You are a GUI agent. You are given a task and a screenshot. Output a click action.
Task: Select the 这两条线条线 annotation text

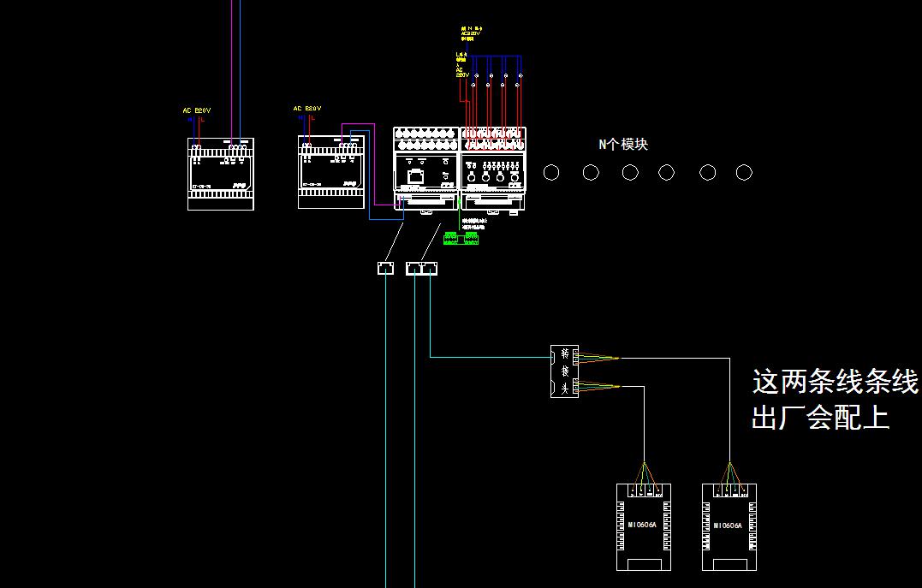(834, 381)
